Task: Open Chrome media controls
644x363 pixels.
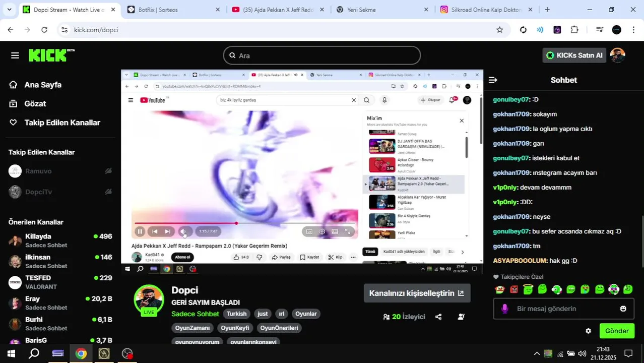Action: pos(600,30)
